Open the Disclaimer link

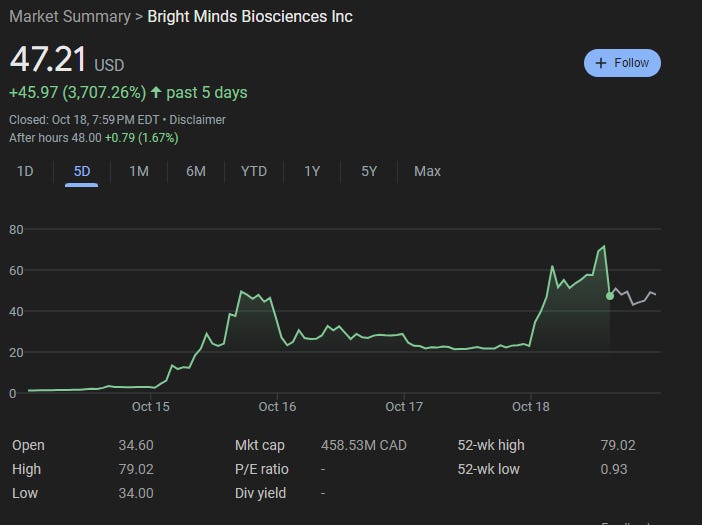(197, 120)
